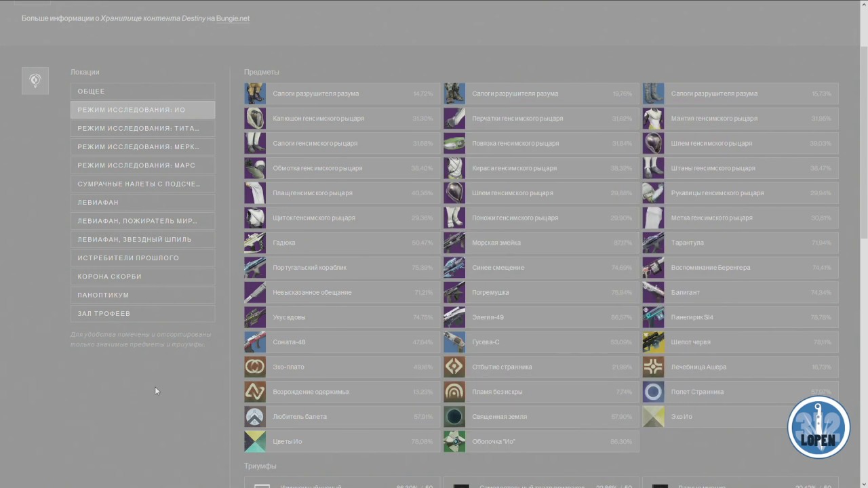Open Повязка генсимского рыцаря item
The image size is (868, 488).
coord(541,143)
